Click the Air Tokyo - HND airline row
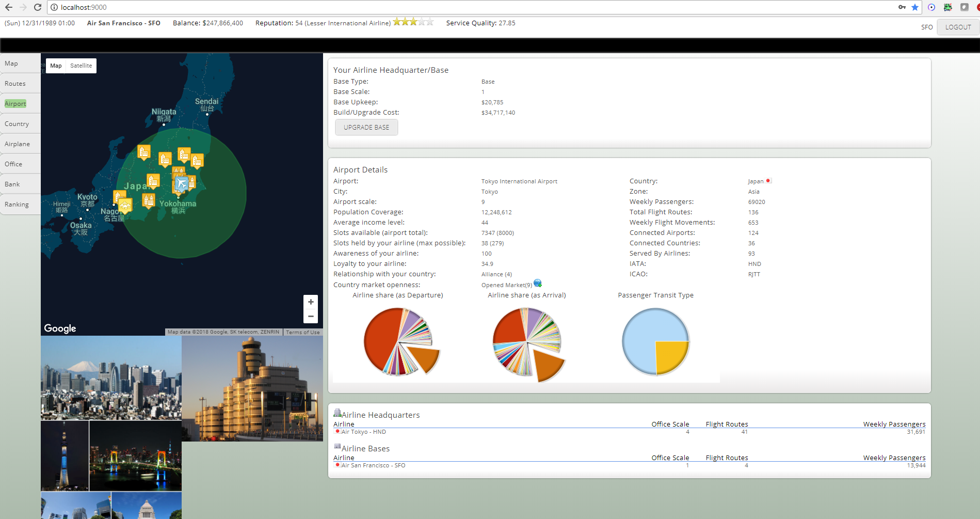Screen dimensions: 980x519 tap(630, 432)
